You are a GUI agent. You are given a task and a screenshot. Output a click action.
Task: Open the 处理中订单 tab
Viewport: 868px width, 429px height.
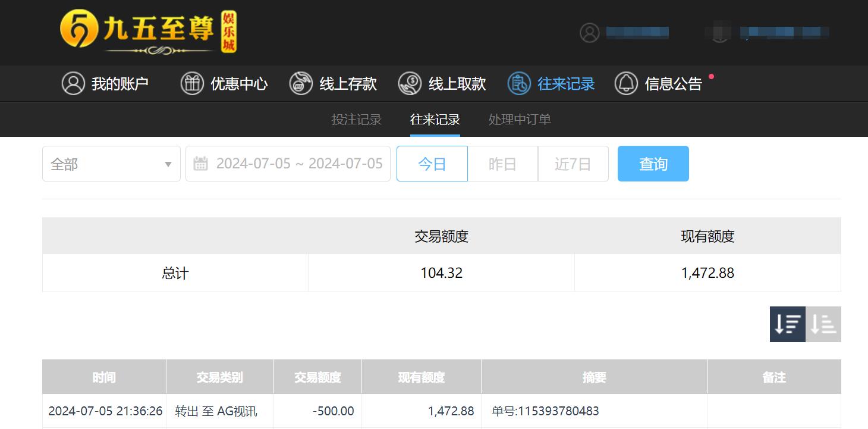pyautogui.click(x=518, y=120)
